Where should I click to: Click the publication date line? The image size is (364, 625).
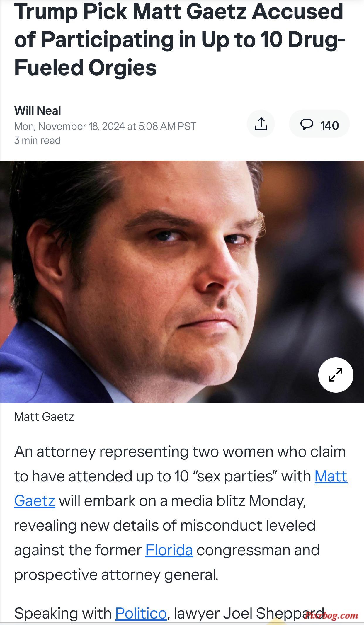pos(105,126)
